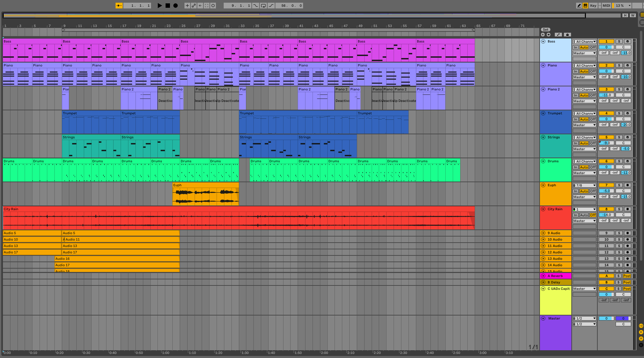Toggle Piano track activator number 2
This screenshot has height=358, width=644.
606,65
